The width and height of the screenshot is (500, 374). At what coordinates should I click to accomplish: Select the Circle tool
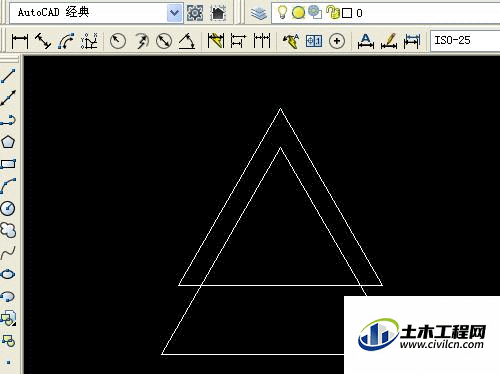point(8,208)
